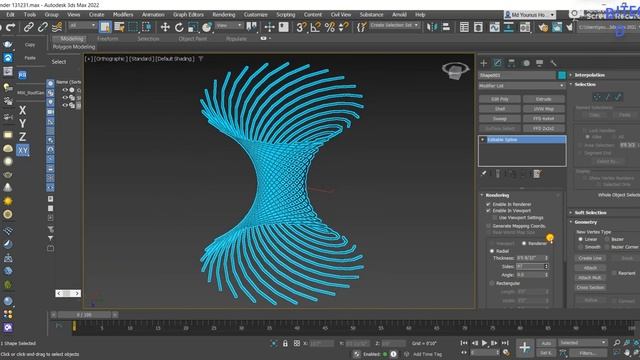
Task: Open the Utilities wrench panel tab
Action: click(553, 63)
